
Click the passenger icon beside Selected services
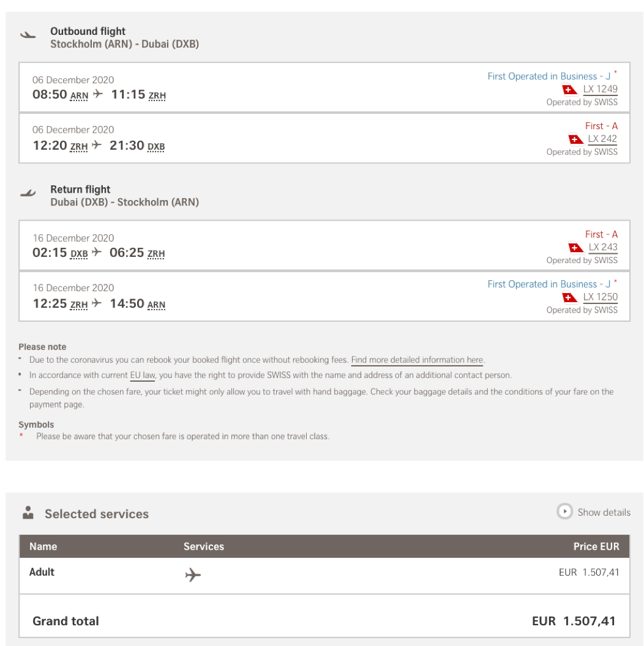(x=28, y=513)
